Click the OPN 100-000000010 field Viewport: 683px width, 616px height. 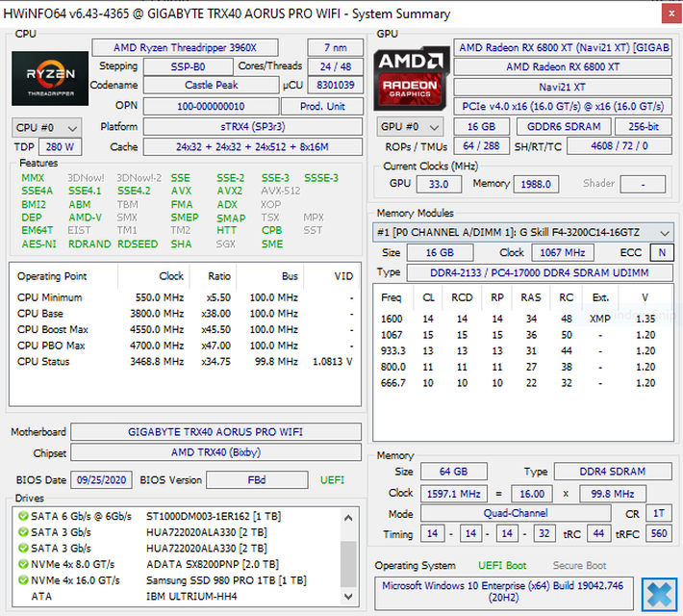[212, 106]
